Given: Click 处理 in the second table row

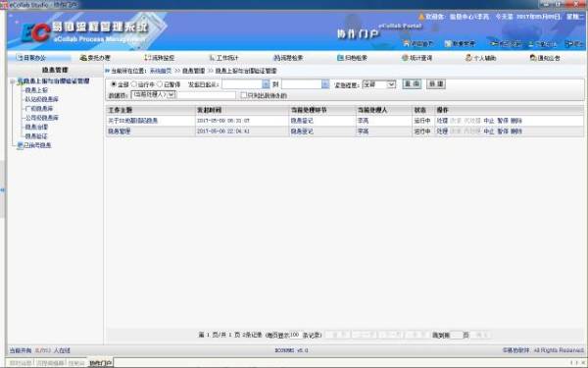Looking at the screenshot, I should click(442, 131).
